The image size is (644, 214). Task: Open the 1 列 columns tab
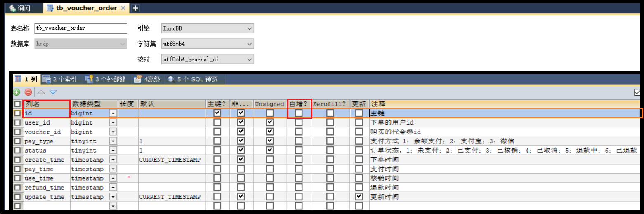[x=26, y=80]
